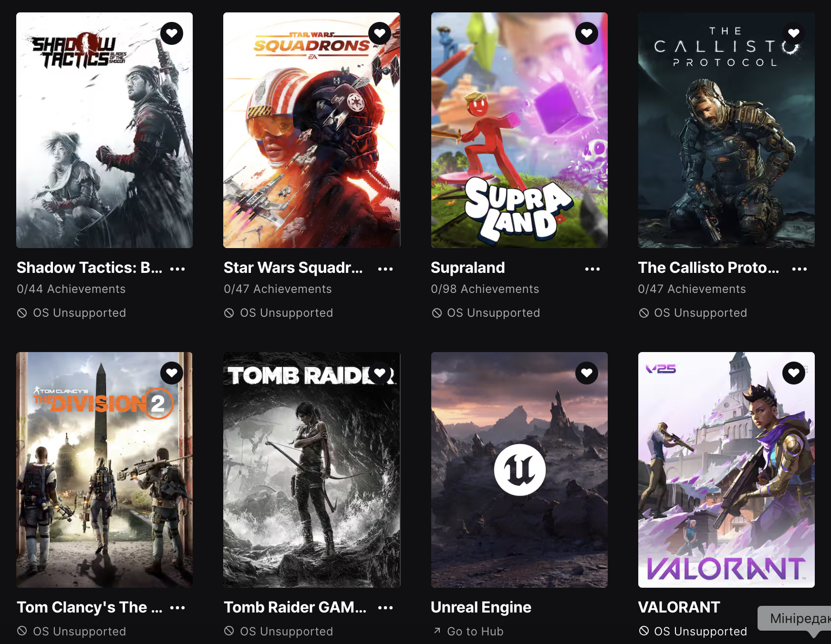The height and width of the screenshot is (644, 831).
Task: Open the three-dot menu for Shadow Tactics
Action: 177,269
